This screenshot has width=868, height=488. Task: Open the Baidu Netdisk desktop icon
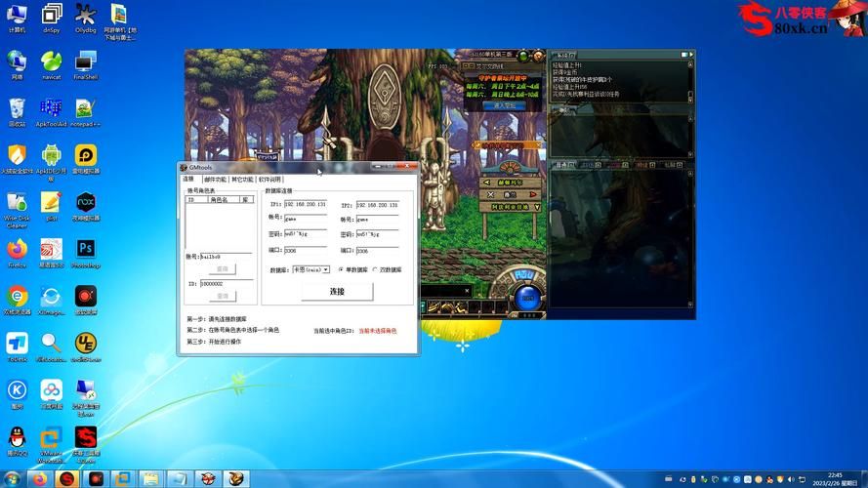[52, 394]
